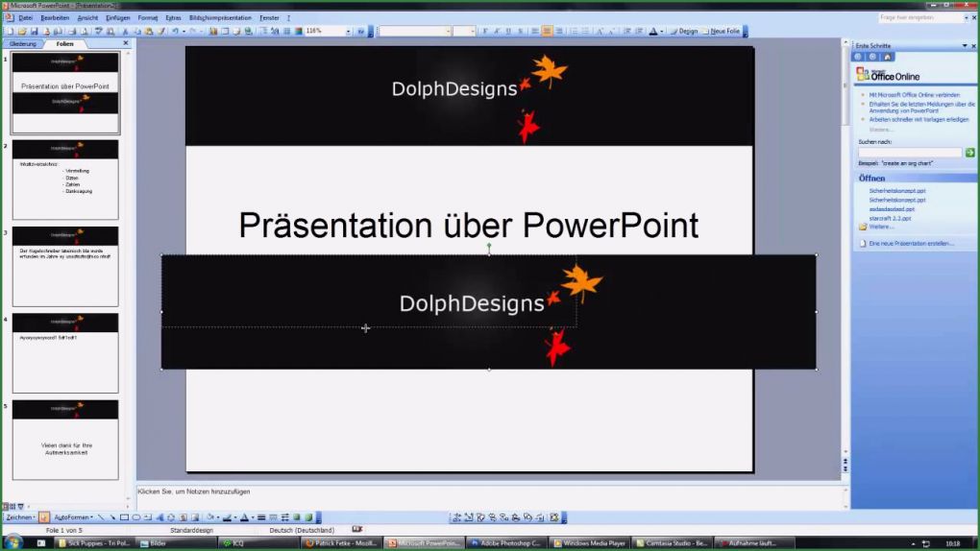980x551 pixels.
Task: Select the Line drawing tool
Action: 101,517
